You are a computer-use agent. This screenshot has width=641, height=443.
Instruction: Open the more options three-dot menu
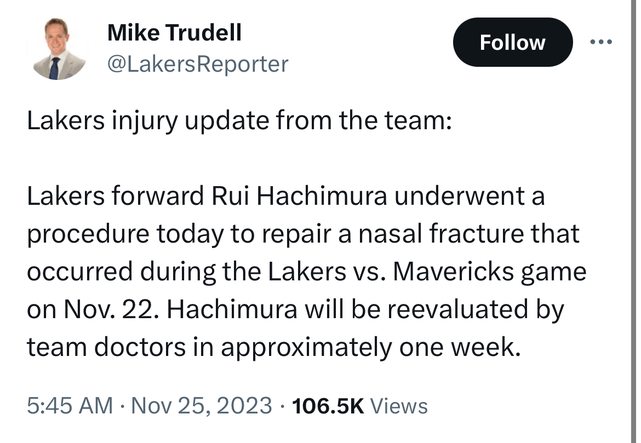point(600,43)
